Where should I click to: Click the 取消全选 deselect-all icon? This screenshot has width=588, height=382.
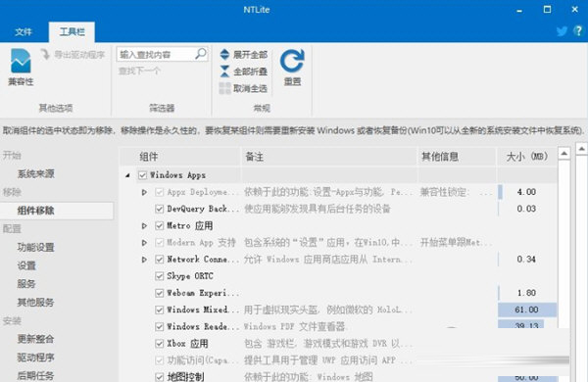[224, 88]
